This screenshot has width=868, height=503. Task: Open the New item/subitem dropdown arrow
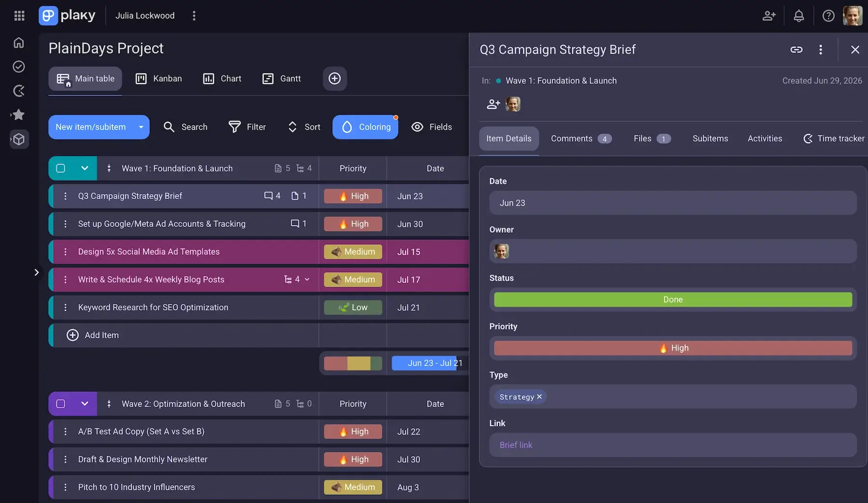point(141,127)
